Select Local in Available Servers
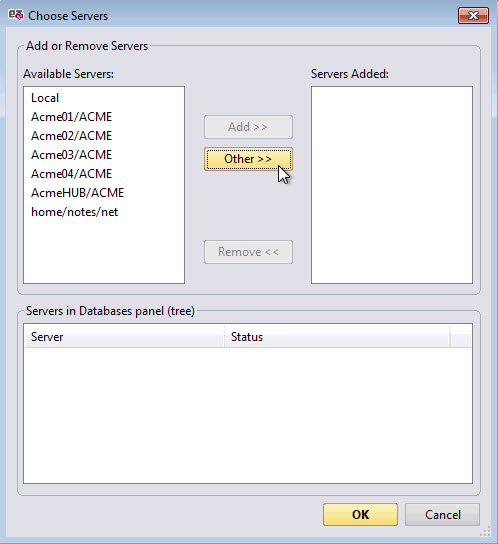The image size is (498, 544). tap(45, 98)
